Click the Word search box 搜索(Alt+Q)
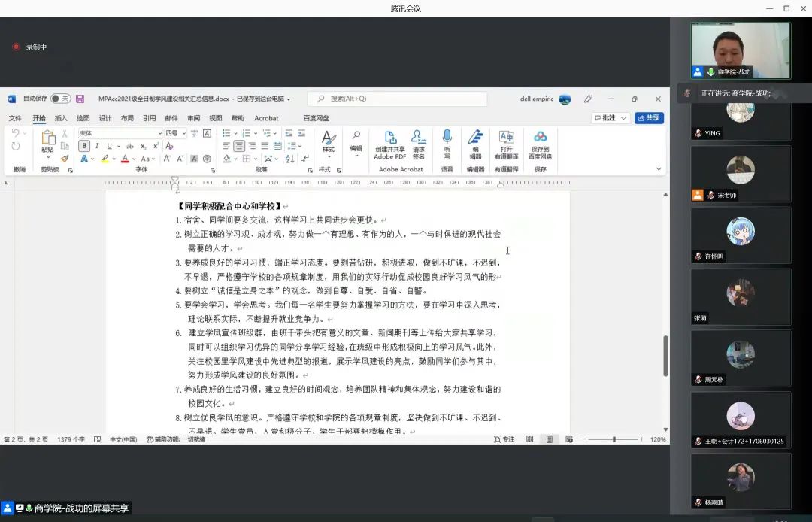 [x=397, y=99]
